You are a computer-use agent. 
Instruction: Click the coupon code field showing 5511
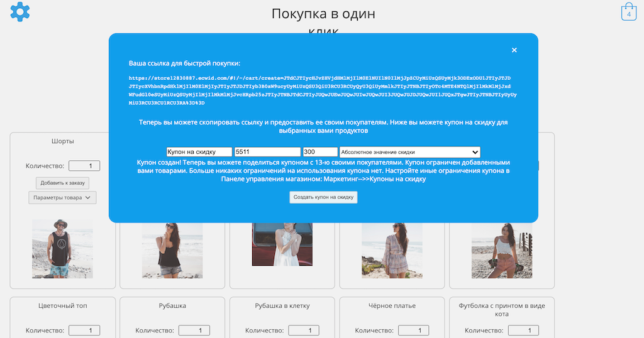tap(267, 152)
